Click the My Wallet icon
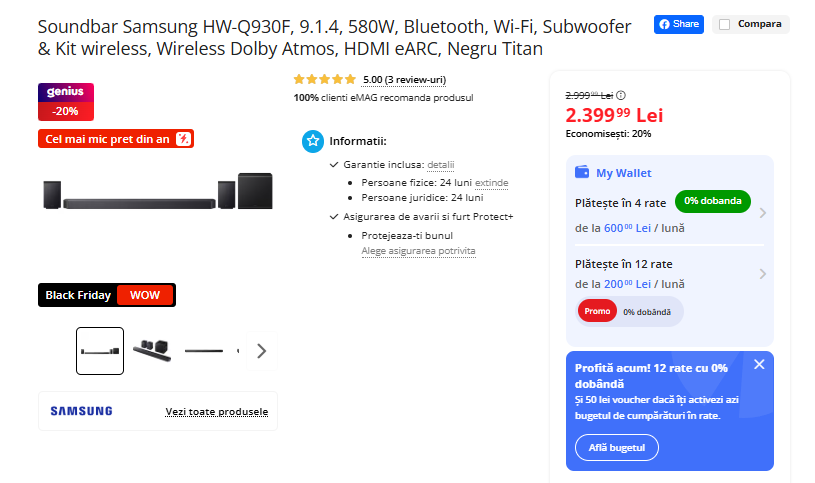The image size is (815, 483). (582, 172)
